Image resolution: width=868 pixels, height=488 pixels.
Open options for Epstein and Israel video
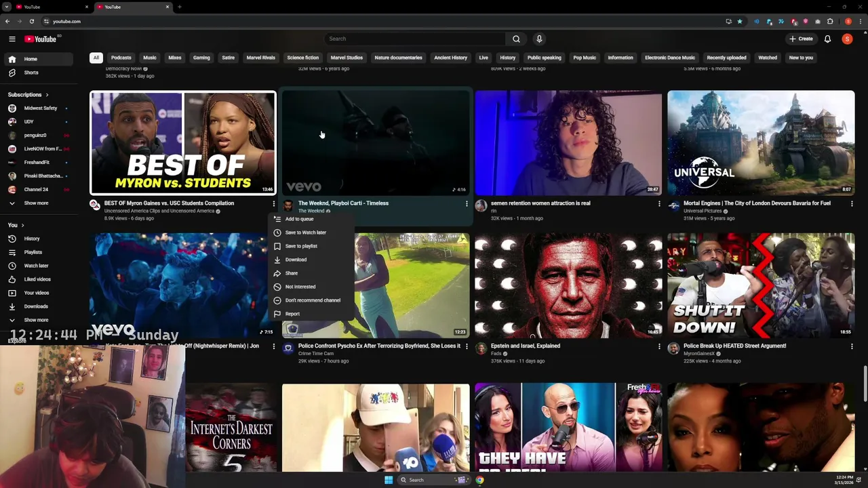pos(659,346)
